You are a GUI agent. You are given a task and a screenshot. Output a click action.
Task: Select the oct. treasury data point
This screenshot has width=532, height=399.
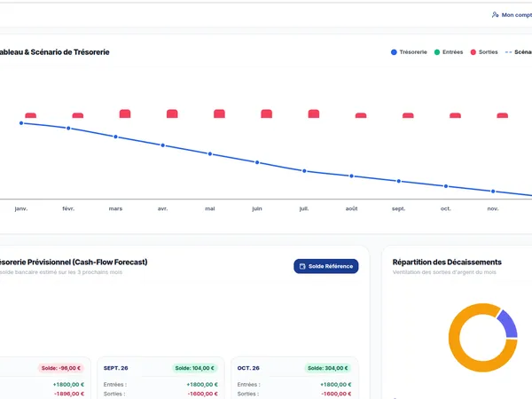446,186
